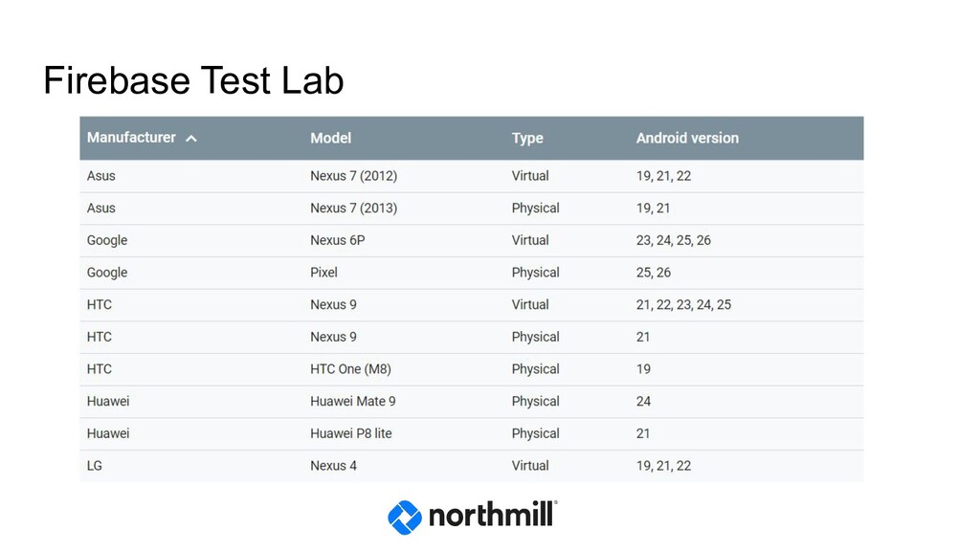The height and width of the screenshot is (551, 980).
Task: Click the Nexus 6P model entry
Action: pos(337,240)
